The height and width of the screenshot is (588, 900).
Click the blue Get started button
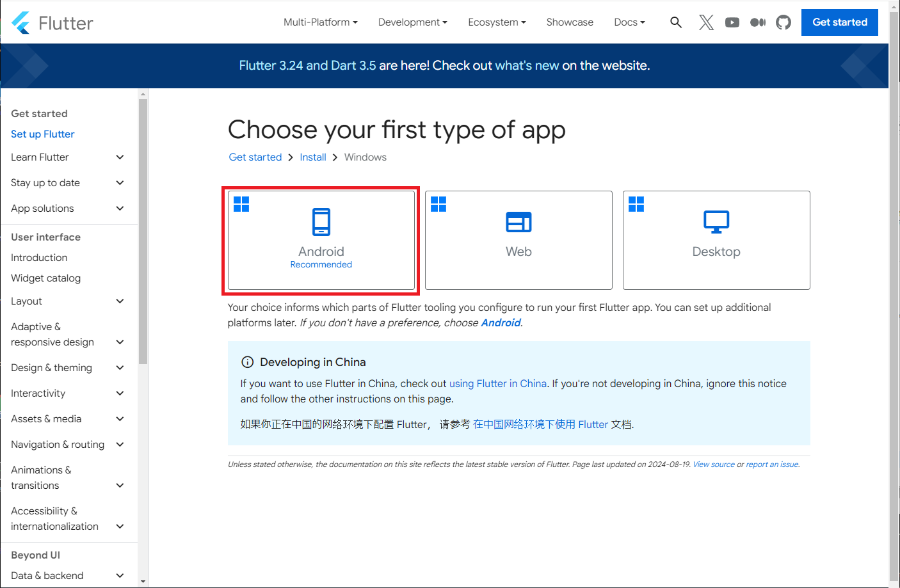coord(840,22)
